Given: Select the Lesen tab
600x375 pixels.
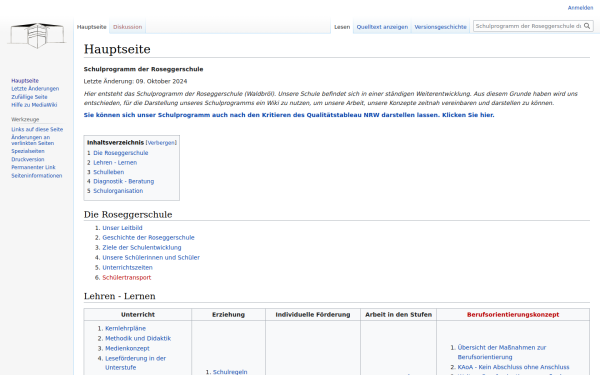Looking at the screenshot, I should [x=342, y=27].
